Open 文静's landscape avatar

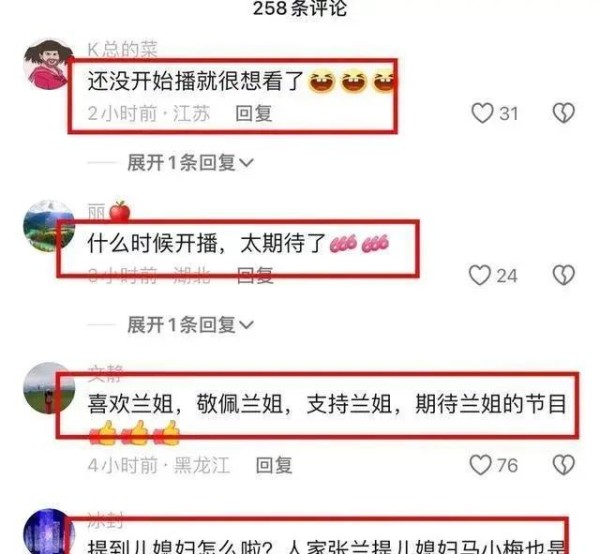[49, 388]
